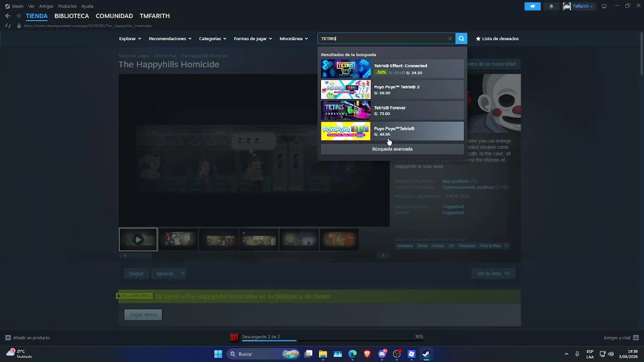Switch to the BIBLIOTECA tab
Viewport: 644px width, 362px height.
point(71,16)
